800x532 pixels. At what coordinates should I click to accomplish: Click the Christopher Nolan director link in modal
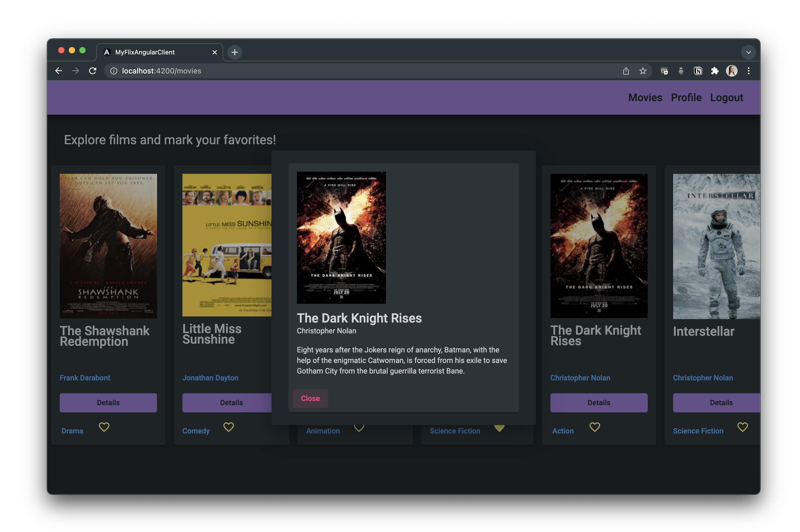coord(326,331)
